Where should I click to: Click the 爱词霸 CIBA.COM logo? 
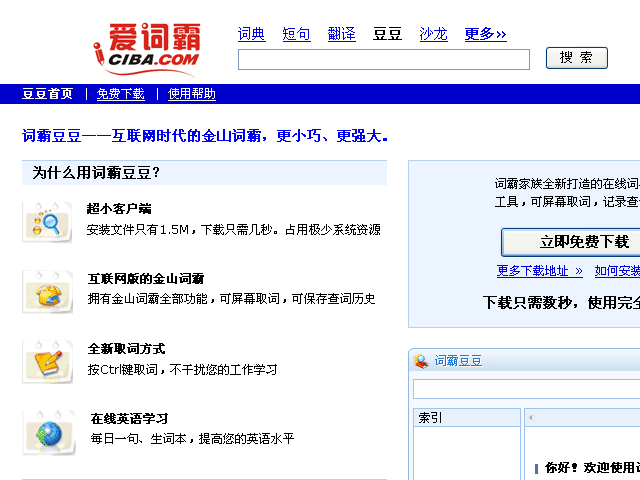point(147,49)
